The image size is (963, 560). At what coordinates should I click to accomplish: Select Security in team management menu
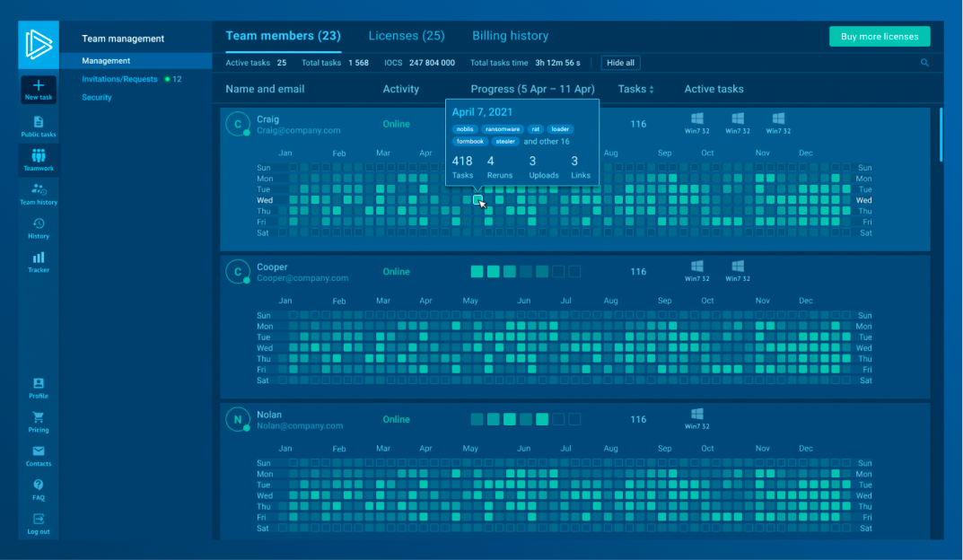(x=97, y=97)
